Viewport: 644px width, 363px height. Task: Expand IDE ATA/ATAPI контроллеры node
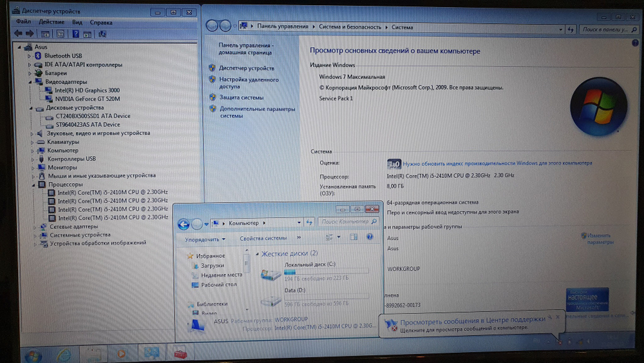[x=30, y=64]
